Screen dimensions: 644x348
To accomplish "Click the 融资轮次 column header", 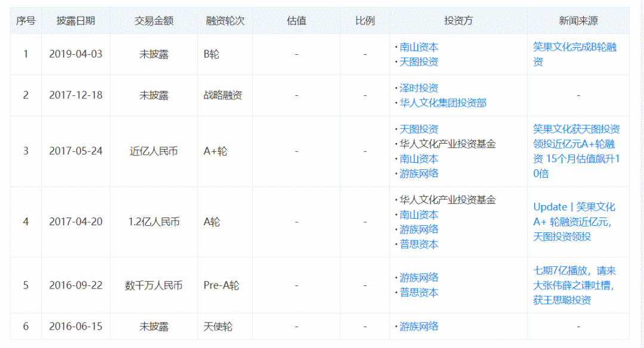I will tap(225, 21).
